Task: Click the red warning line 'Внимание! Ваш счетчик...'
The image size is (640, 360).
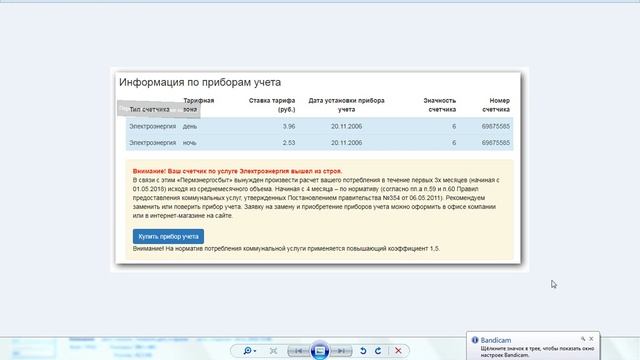Action: (238, 171)
